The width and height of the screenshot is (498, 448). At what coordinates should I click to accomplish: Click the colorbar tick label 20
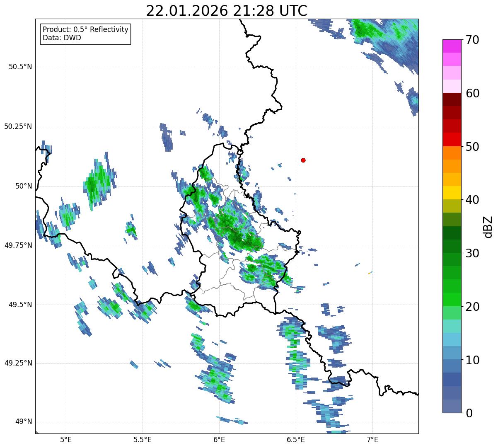point(472,307)
